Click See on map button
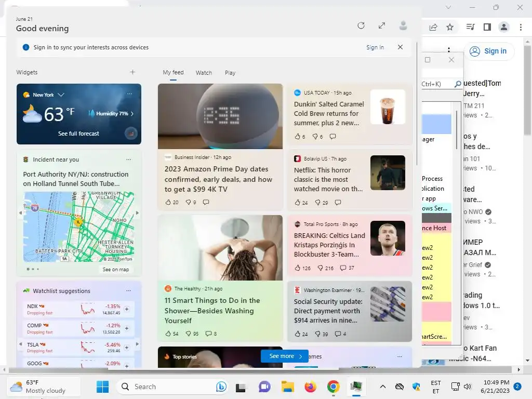 point(116,270)
